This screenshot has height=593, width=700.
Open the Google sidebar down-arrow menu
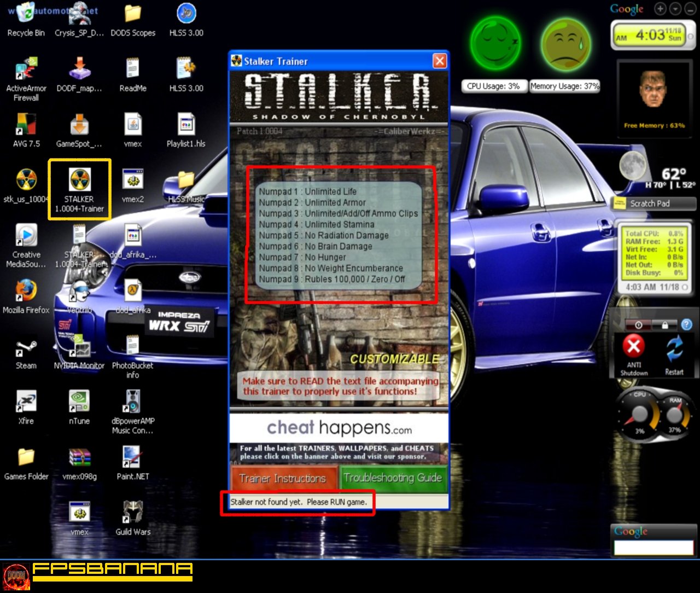point(675,9)
